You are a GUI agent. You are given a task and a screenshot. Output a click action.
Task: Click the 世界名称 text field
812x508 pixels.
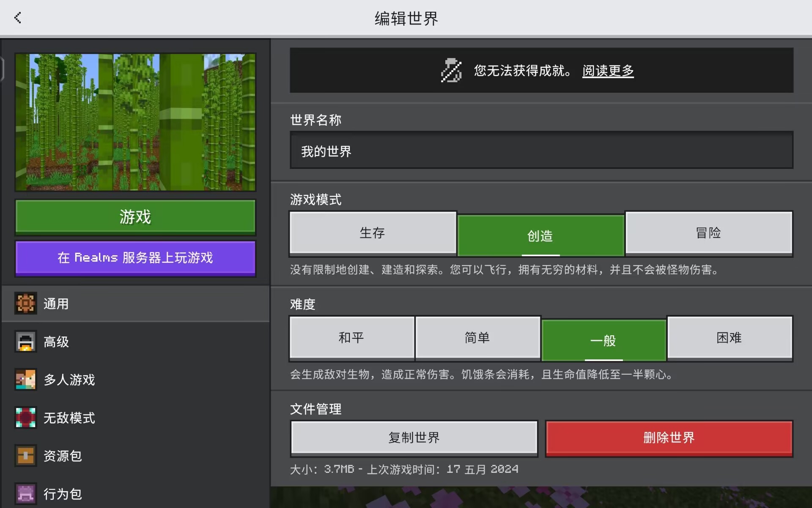tap(541, 151)
